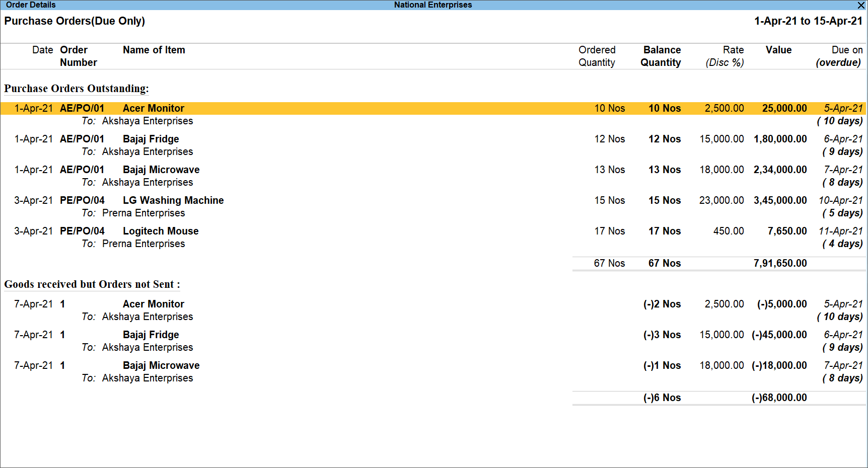Click the Value column header
Viewport: 868px width, 468px height.
(x=778, y=50)
